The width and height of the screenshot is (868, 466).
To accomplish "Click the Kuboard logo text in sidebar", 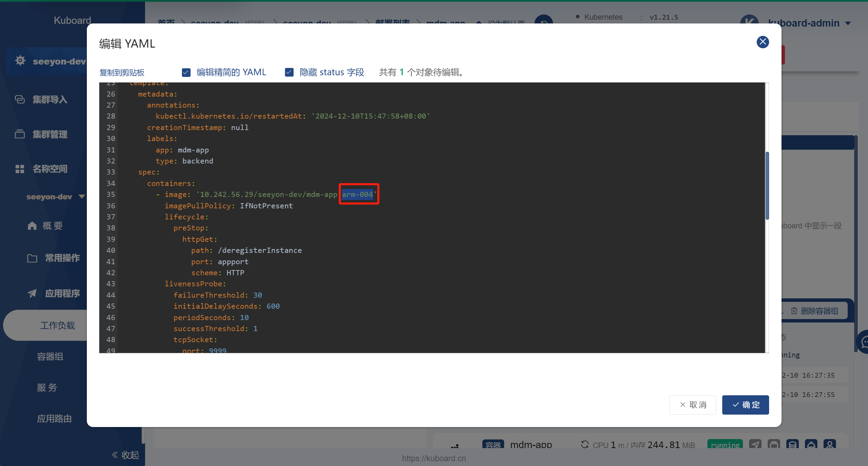I will click(72, 20).
